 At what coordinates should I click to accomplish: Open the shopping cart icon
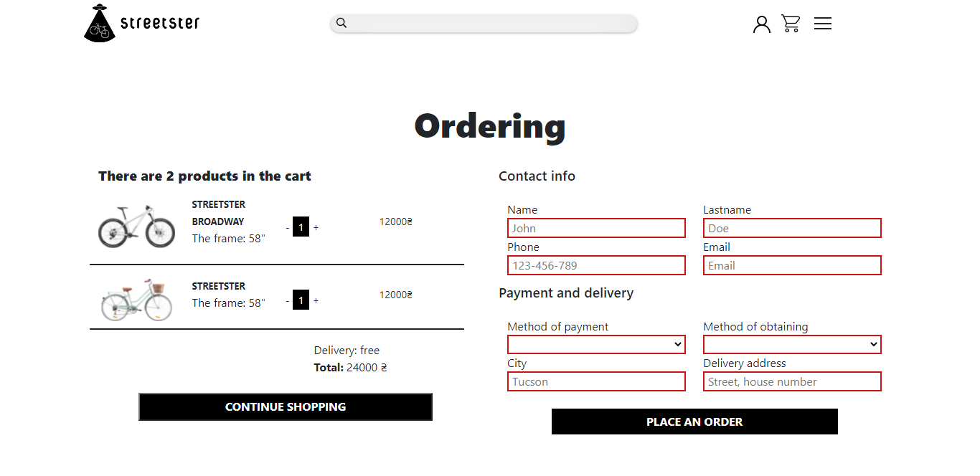pyautogui.click(x=791, y=24)
